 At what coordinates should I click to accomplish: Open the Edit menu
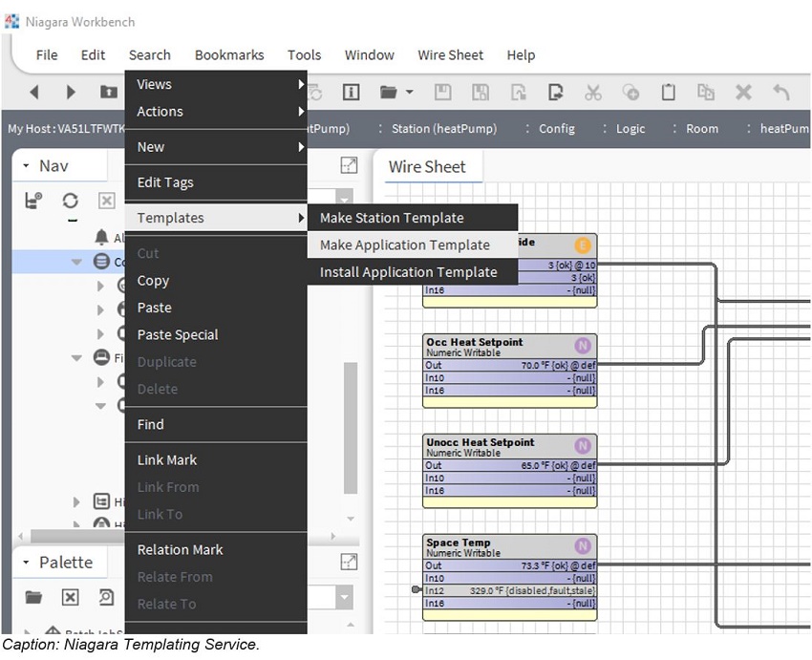click(94, 54)
